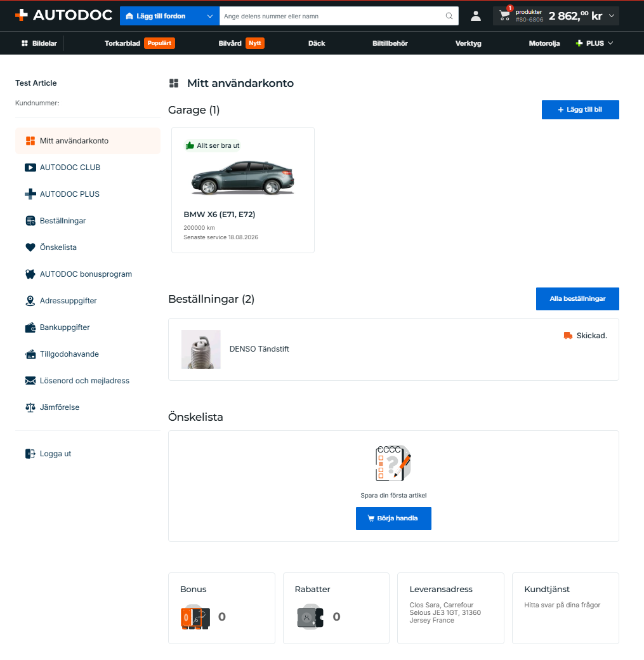Click the Logga ut door icon
The image size is (644, 660).
tap(30, 454)
